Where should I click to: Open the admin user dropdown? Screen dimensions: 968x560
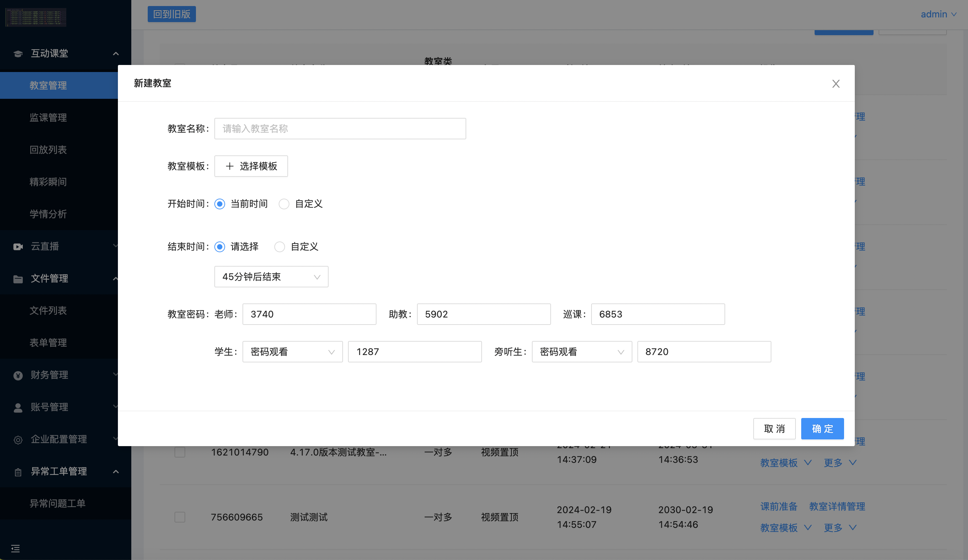939,14
